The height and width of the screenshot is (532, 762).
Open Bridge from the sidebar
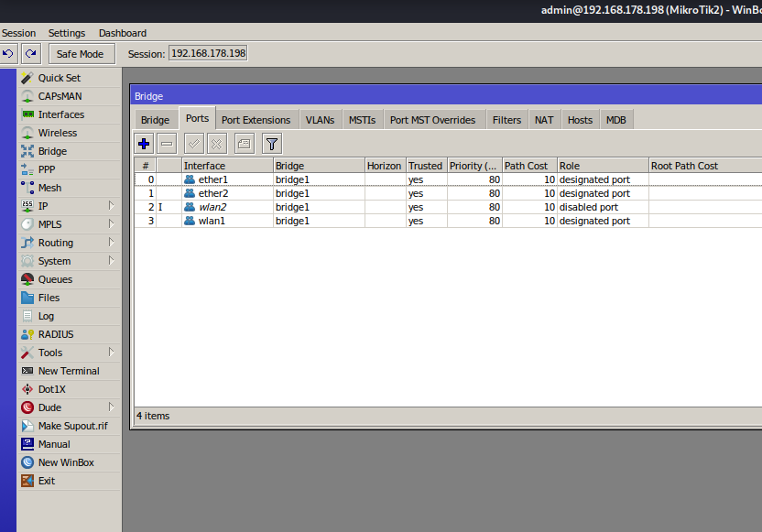(69, 151)
